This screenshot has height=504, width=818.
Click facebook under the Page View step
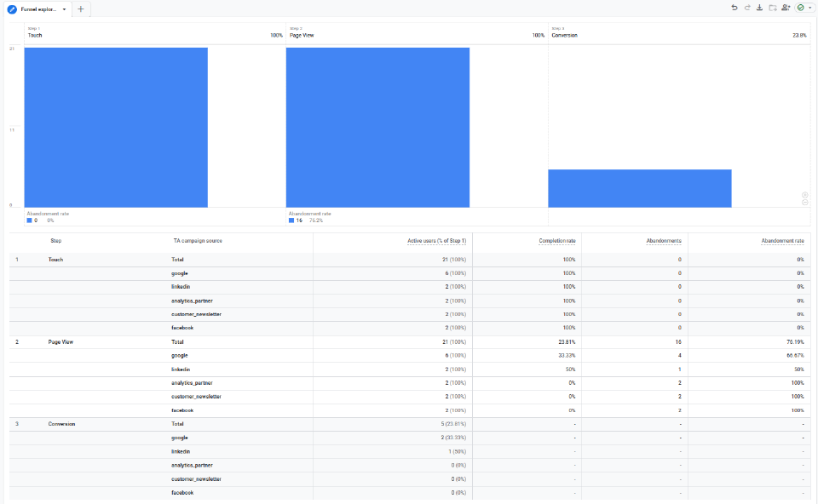tap(182, 410)
